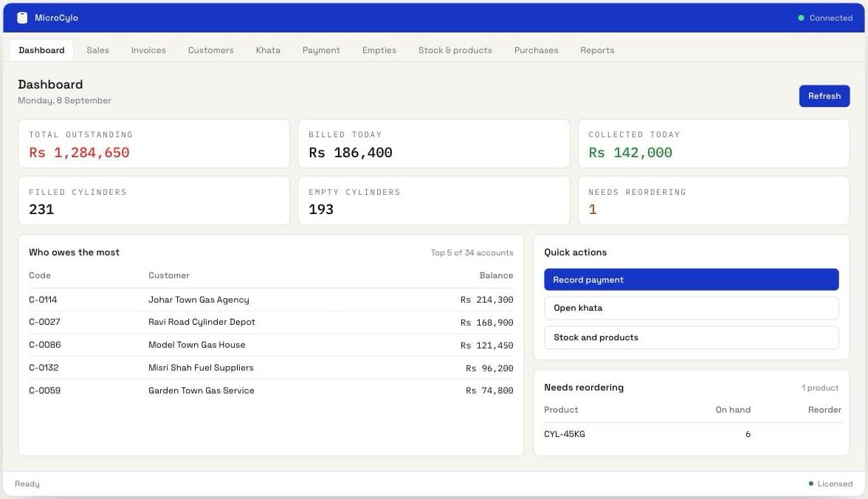Click the Top 5 of 34 accounts label
Screen dimensions: 868x499
472,252
